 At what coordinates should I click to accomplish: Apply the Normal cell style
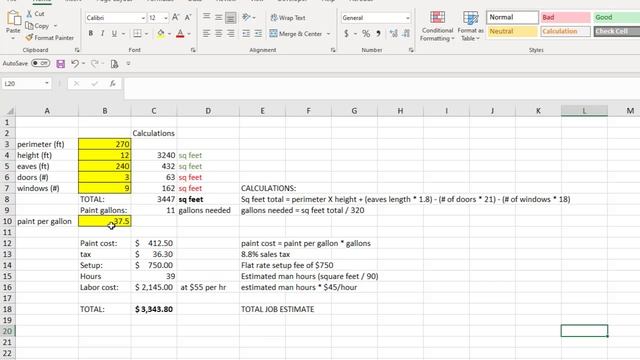point(512,17)
